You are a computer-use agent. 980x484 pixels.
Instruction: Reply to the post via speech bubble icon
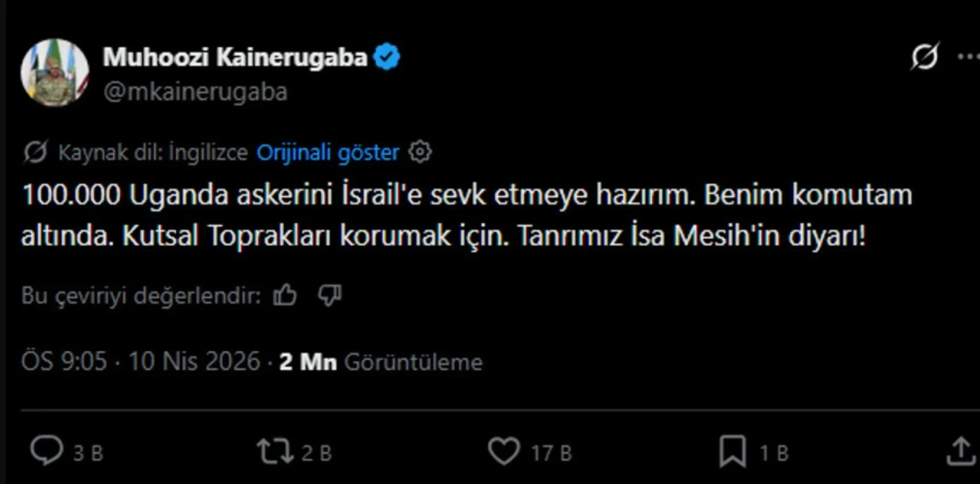pos(47,451)
